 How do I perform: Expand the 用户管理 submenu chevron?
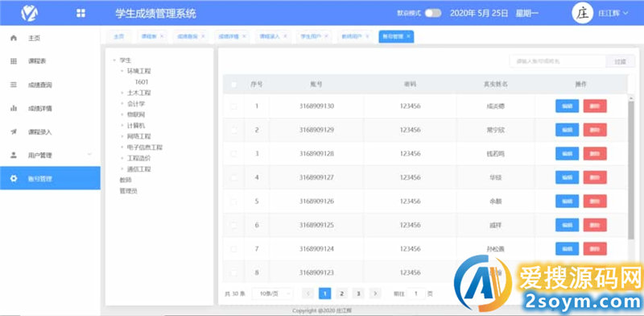click(x=89, y=155)
